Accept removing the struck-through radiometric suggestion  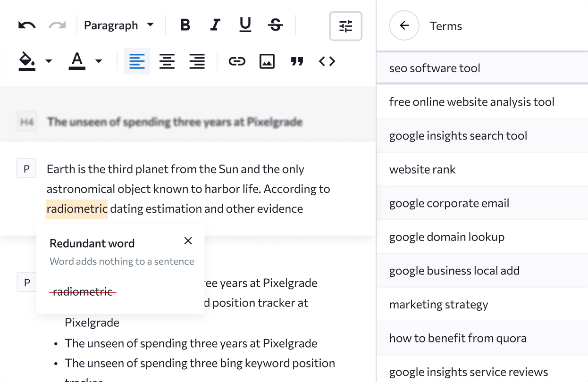point(83,292)
